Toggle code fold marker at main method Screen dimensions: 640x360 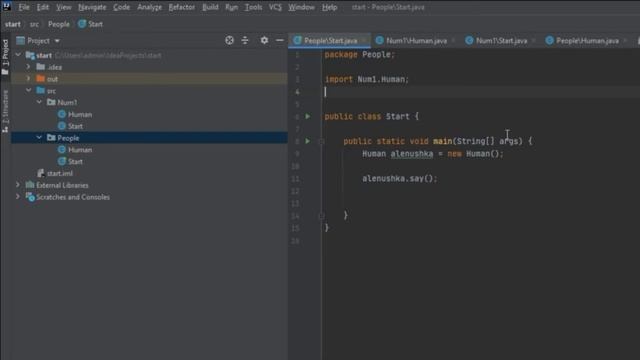point(322,141)
